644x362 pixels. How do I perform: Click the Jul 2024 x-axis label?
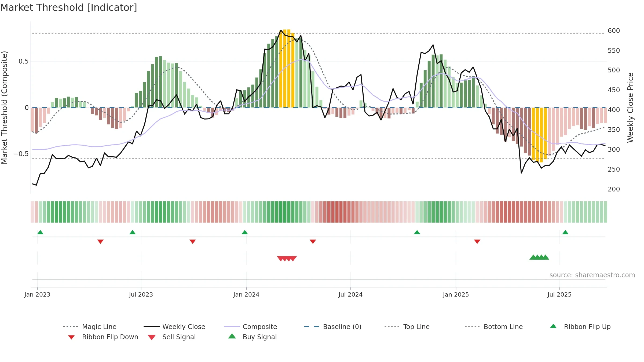click(x=350, y=294)
